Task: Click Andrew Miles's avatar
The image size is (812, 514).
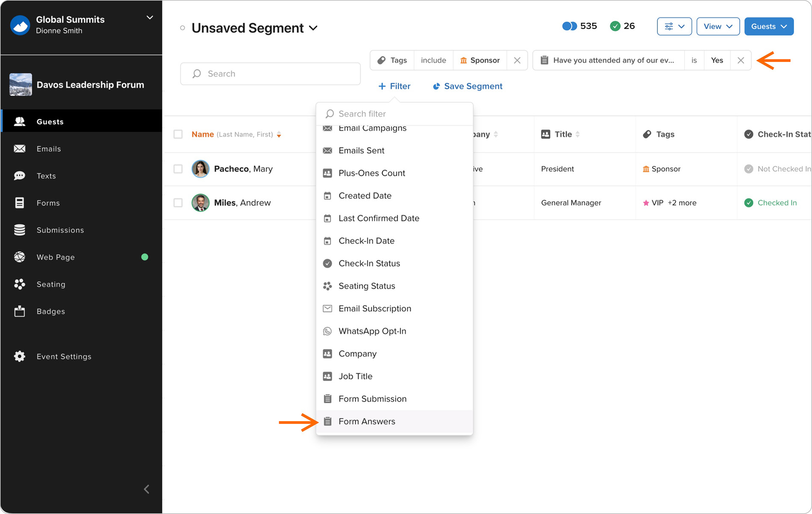Action: [x=200, y=203]
